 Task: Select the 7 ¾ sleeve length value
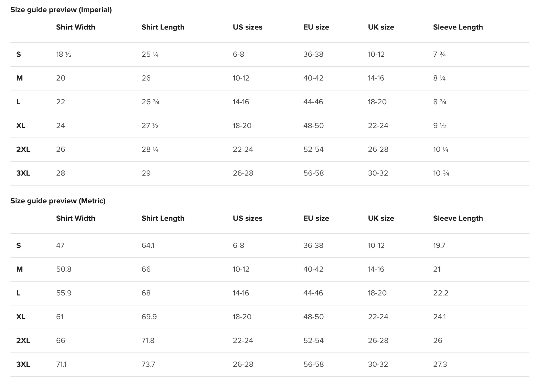439,54
